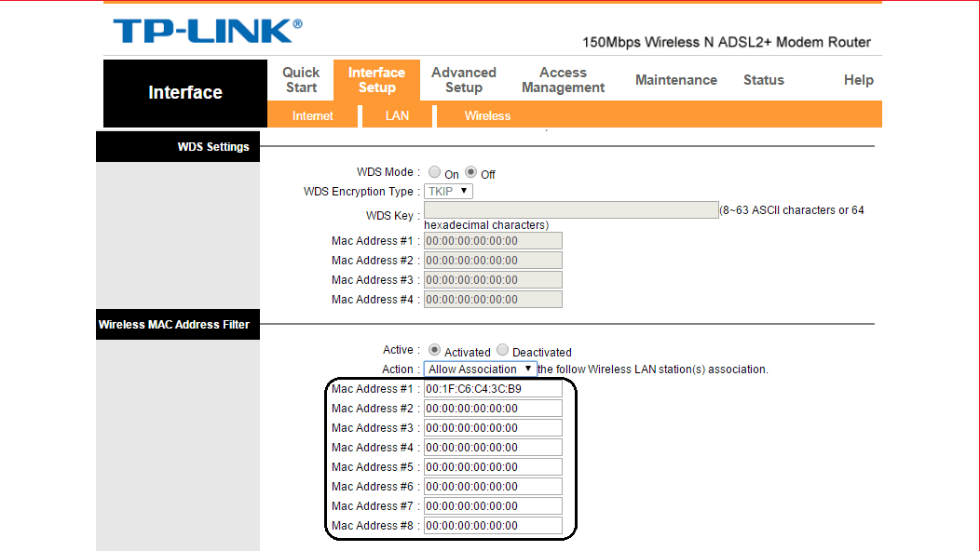Go to Access Management tab

pyautogui.click(x=563, y=80)
